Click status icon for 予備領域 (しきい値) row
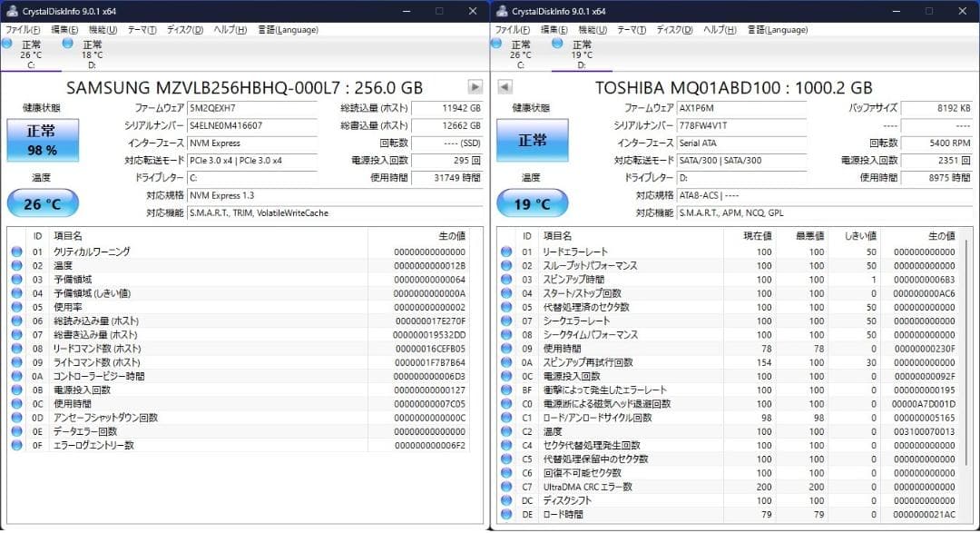The height and width of the screenshot is (533, 980). 17,292
